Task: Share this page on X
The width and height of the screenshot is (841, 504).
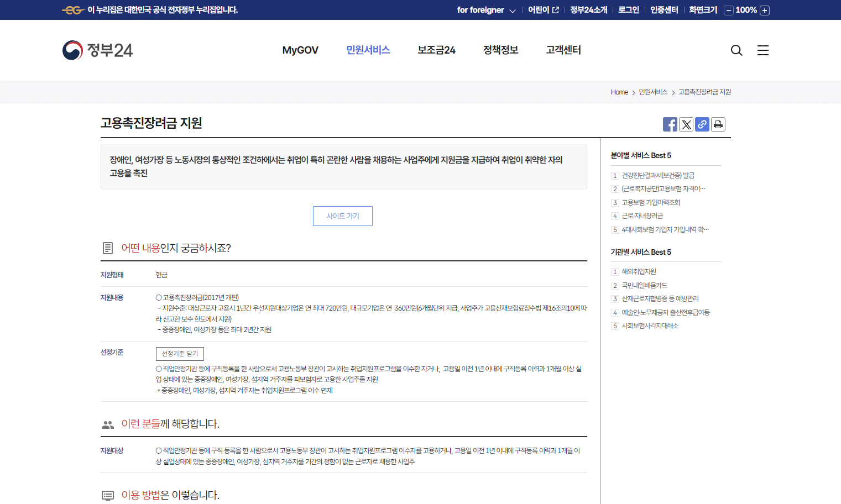Action: pyautogui.click(x=686, y=124)
